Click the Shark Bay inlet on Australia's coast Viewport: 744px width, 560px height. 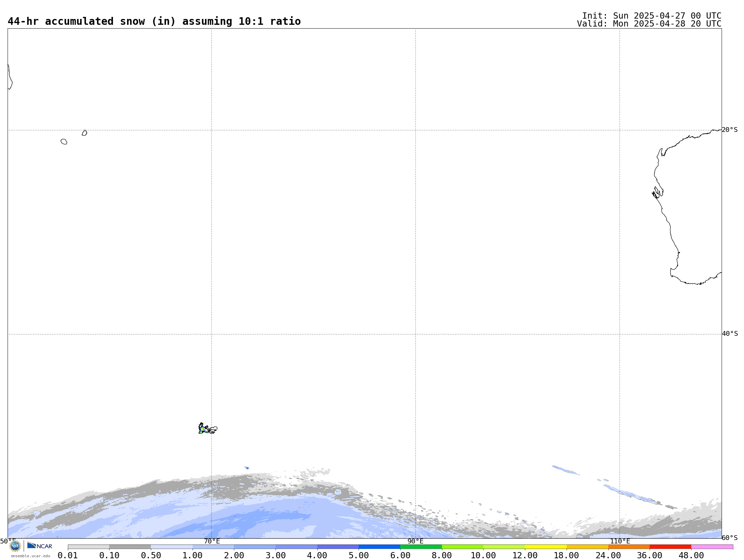[658, 193]
